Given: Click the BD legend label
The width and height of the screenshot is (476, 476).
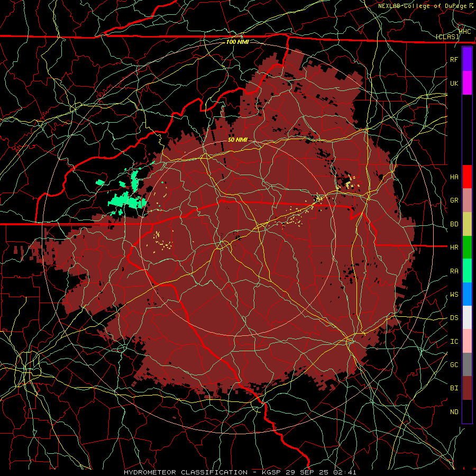Looking at the screenshot, I should click(454, 224).
